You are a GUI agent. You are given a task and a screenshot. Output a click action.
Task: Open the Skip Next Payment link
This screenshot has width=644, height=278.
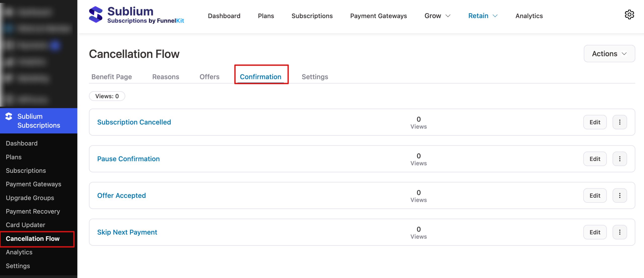tap(127, 232)
